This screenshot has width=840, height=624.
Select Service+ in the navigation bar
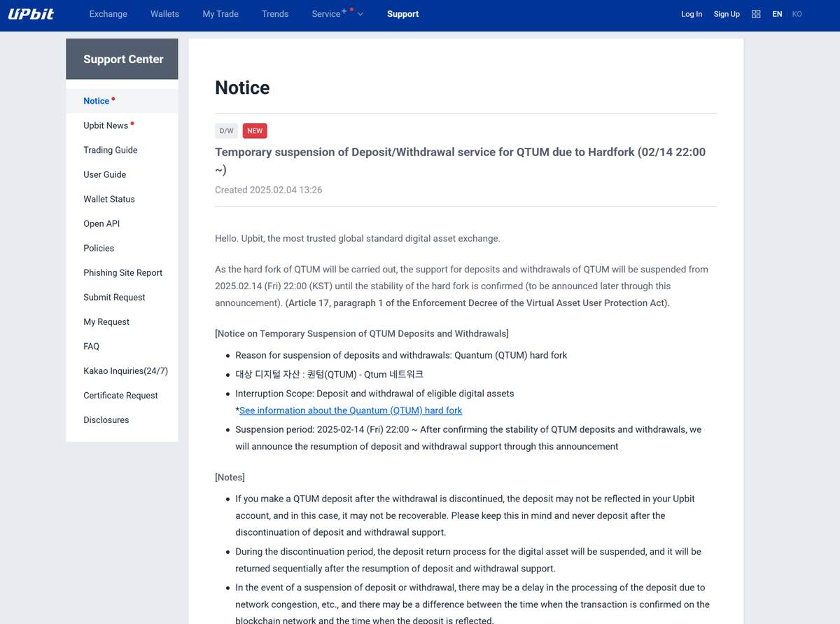pos(329,14)
